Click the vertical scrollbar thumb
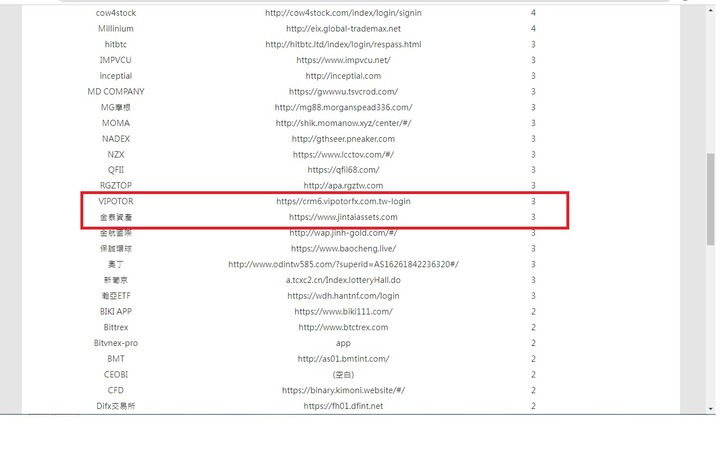720x450 pixels. 710,200
